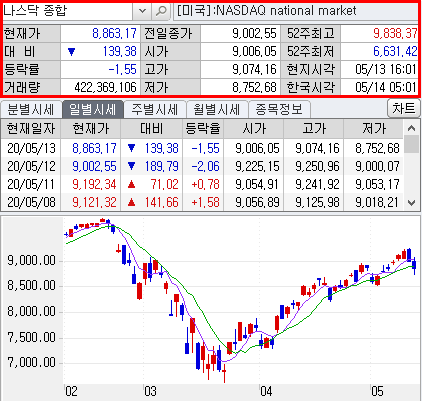This screenshot has width=422, height=401.
Task: Click the table scroll-up arrow
Action: [x=411, y=128]
